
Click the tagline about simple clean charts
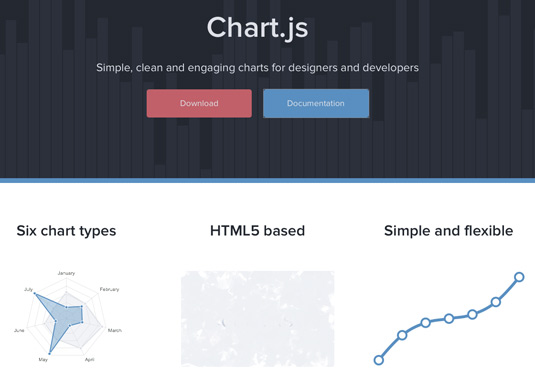[258, 68]
